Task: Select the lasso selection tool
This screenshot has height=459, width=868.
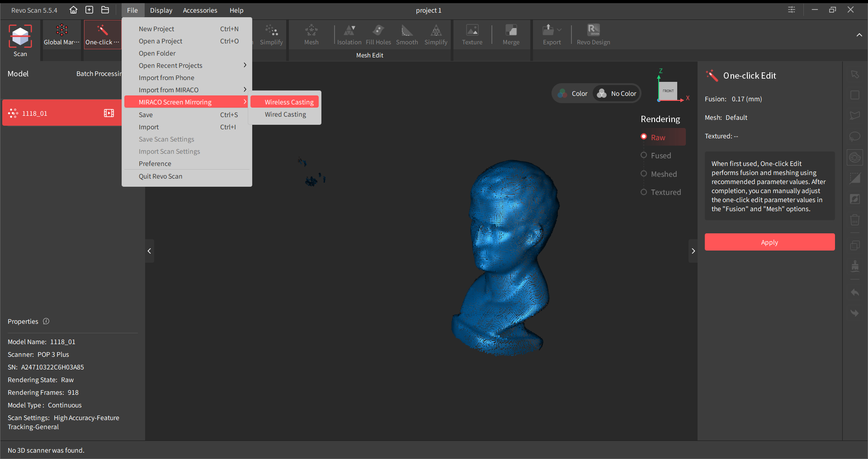Action: pyautogui.click(x=854, y=137)
